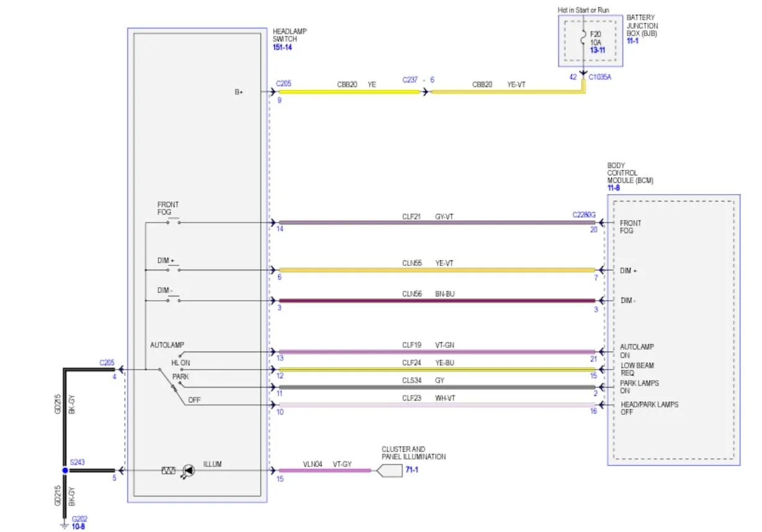The height and width of the screenshot is (532, 762).
Task: Click the yellow CBB20 YE wire
Action: (349, 92)
